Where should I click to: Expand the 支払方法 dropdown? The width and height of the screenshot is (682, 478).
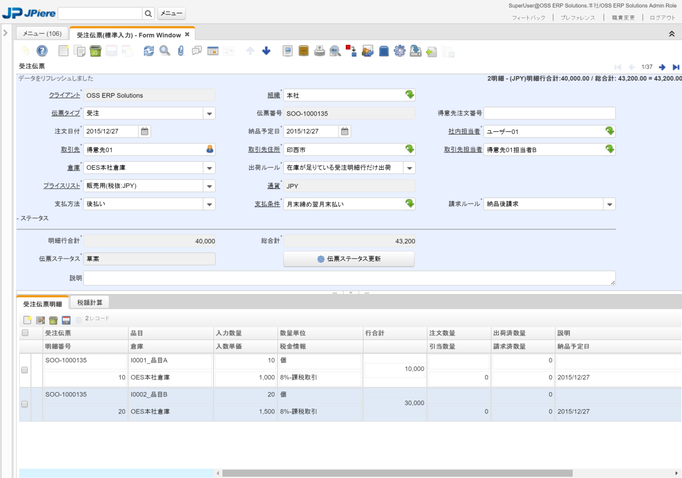[x=209, y=204]
